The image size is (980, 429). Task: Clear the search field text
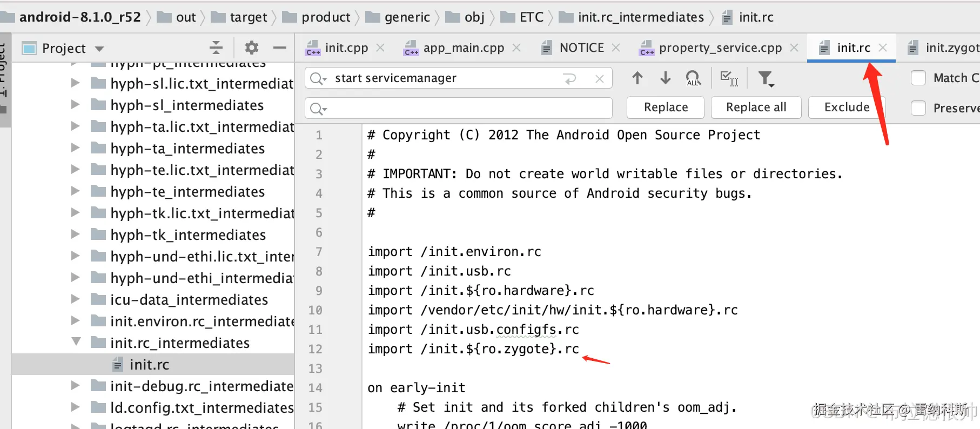coord(599,79)
